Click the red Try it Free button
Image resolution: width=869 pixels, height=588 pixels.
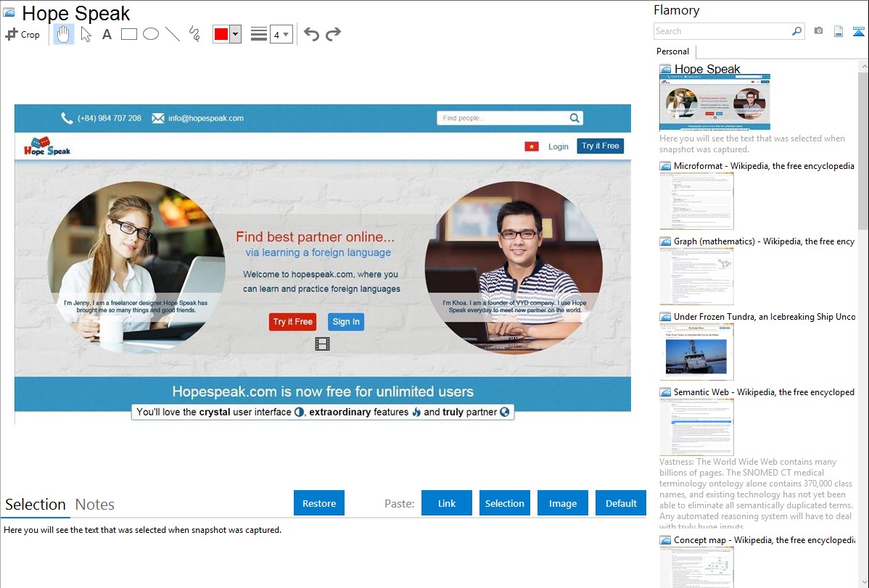click(x=292, y=321)
